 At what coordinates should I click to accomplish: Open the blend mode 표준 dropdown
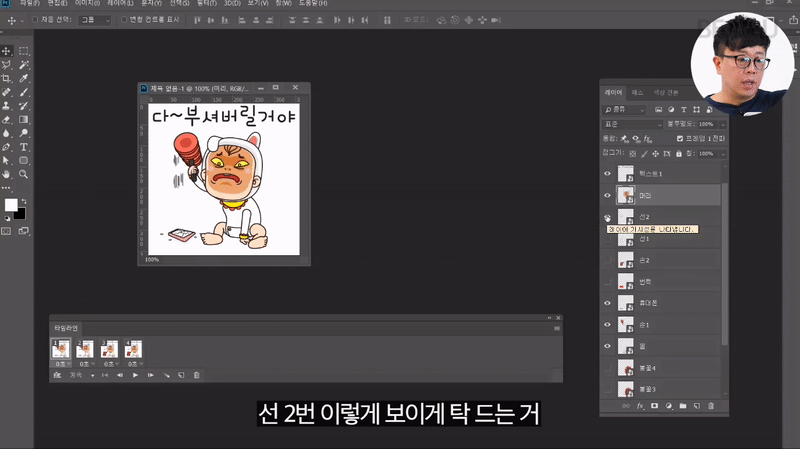click(x=633, y=124)
